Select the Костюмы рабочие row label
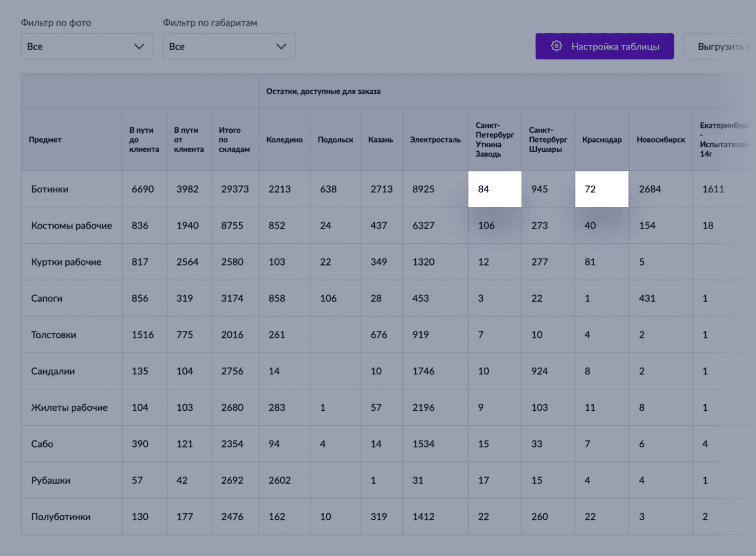Viewport: 756px width, 556px height. (71, 226)
